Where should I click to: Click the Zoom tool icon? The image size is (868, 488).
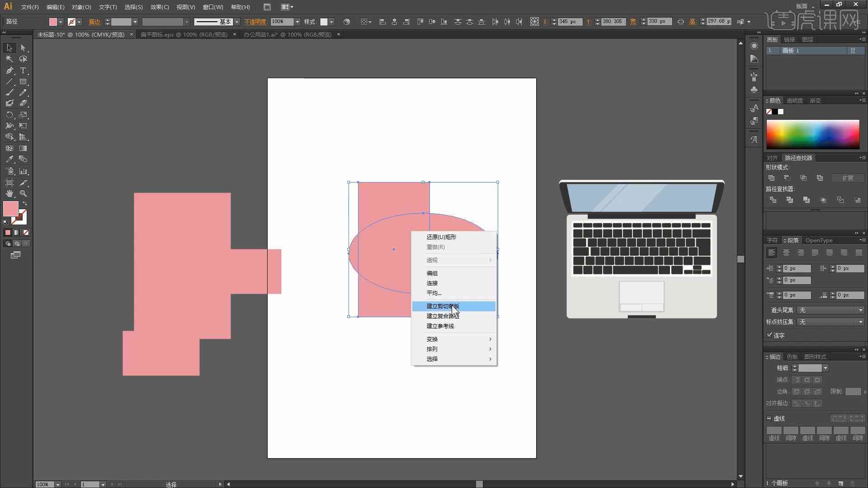(24, 193)
